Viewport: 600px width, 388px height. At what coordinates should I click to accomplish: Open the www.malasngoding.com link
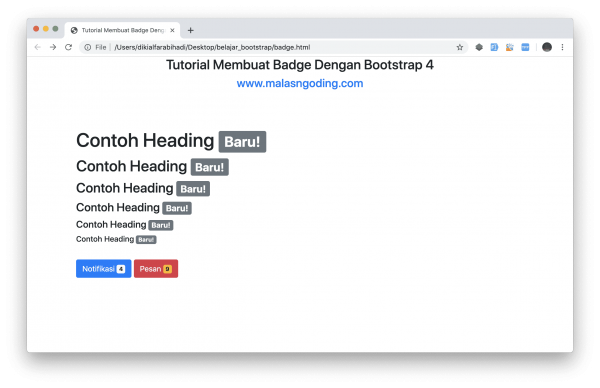click(x=300, y=83)
